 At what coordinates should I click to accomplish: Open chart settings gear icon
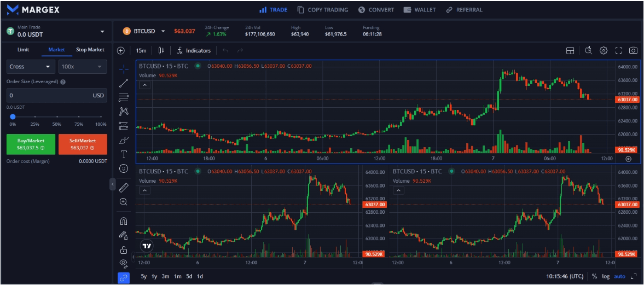604,50
